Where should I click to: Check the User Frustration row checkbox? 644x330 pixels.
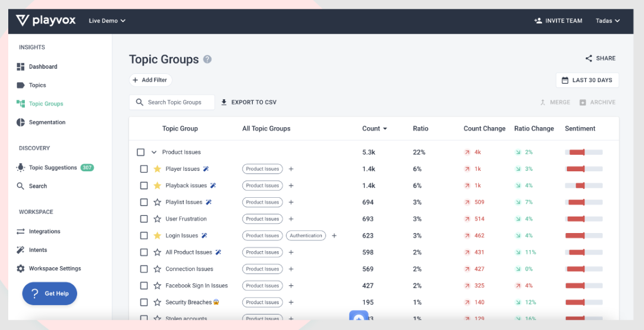click(144, 219)
